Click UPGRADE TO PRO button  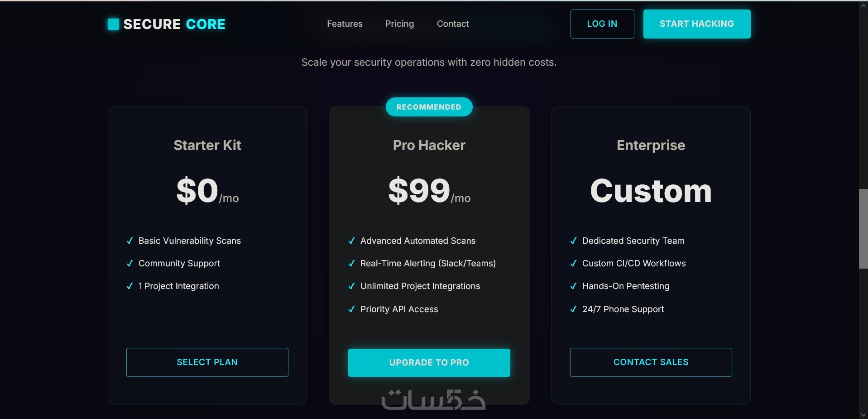click(x=429, y=362)
